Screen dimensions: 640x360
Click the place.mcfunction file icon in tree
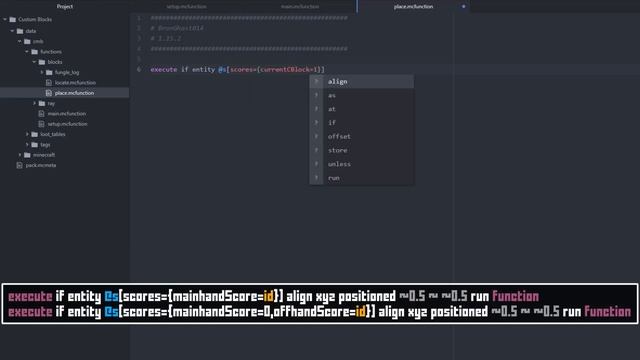tap(49, 93)
